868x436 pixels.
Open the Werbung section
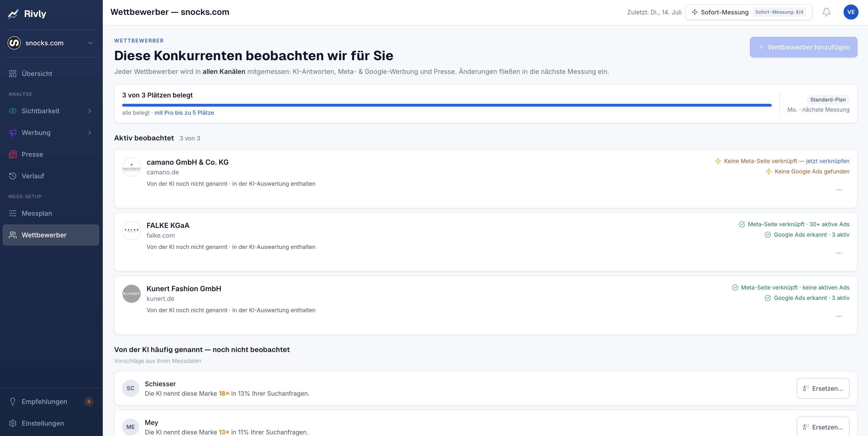[51, 133]
